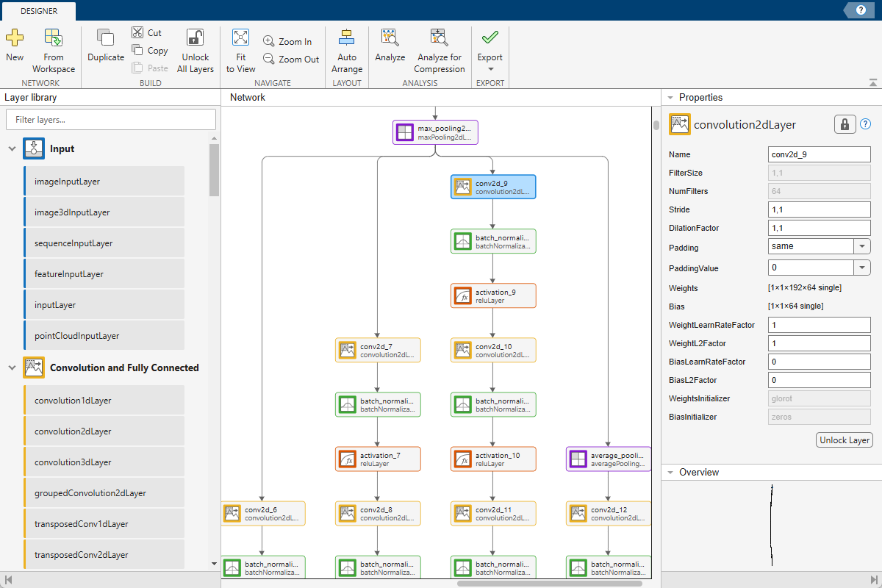882x588 pixels.
Task: Duplicate the selected layers
Action: click(105, 46)
